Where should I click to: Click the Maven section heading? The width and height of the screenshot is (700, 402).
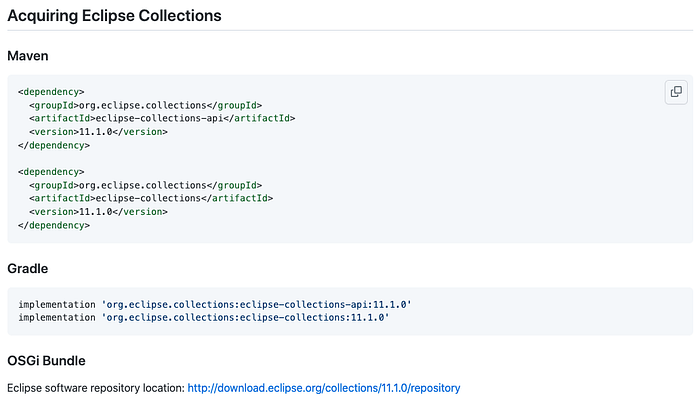28,56
